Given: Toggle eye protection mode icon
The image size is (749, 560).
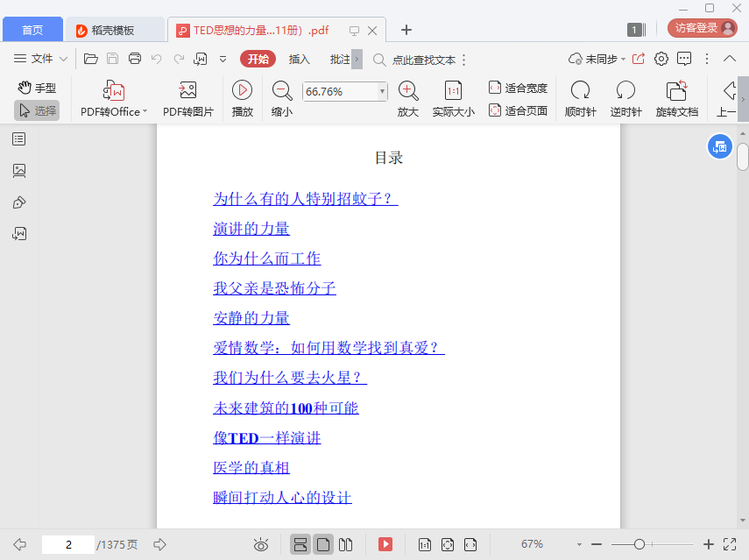Looking at the screenshot, I should click(x=261, y=544).
